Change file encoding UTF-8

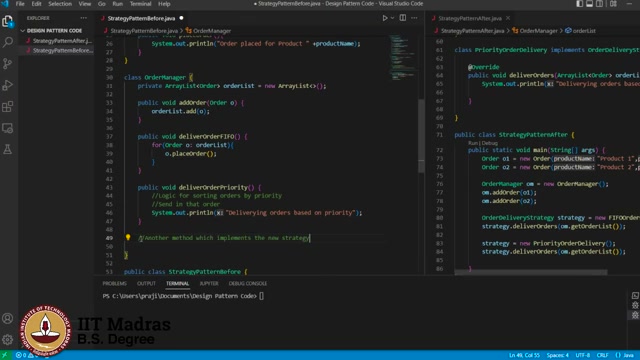pyautogui.click(x=582, y=355)
